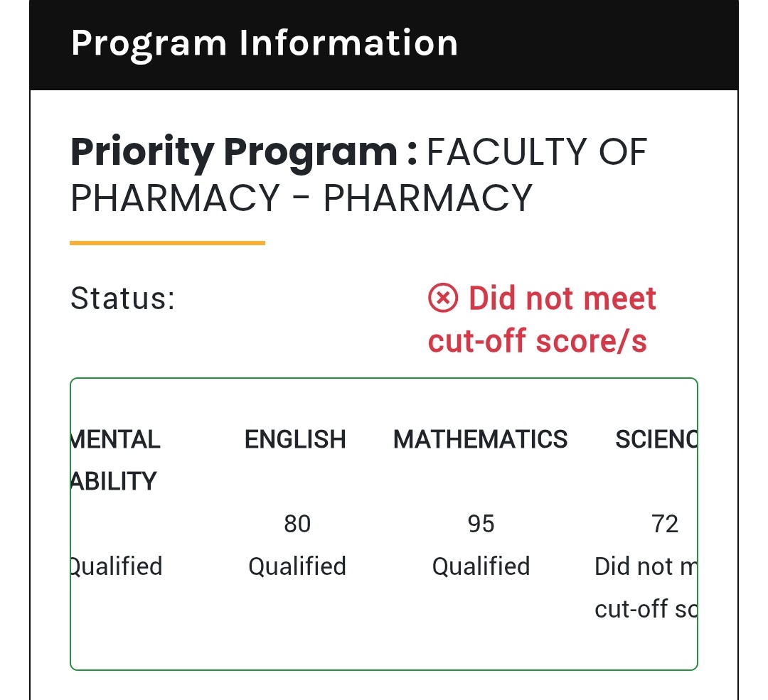Click the MENTAL ABILITY column header

pos(116,460)
